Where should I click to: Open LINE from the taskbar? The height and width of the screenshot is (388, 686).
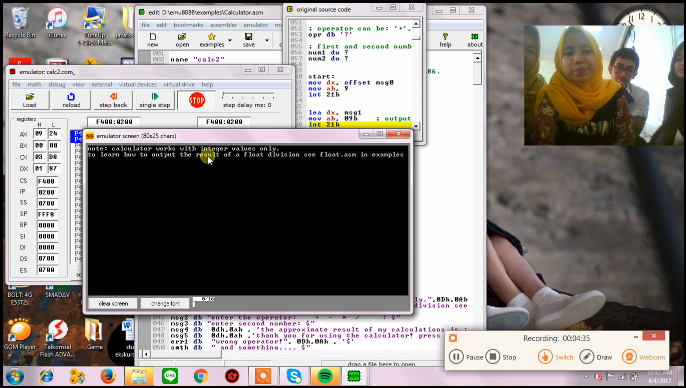coord(170,376)
